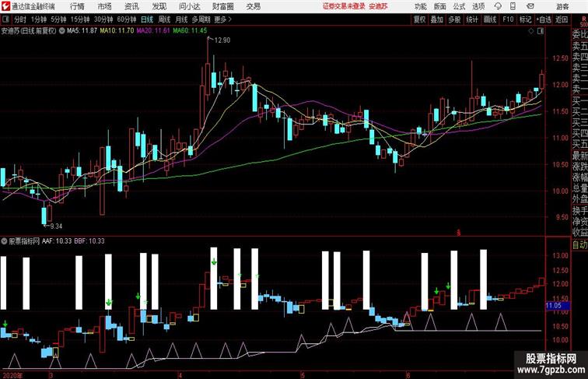Click the 12.90 high price label
Viewport: 588px width, 379px height.
(x=222, y=40)
